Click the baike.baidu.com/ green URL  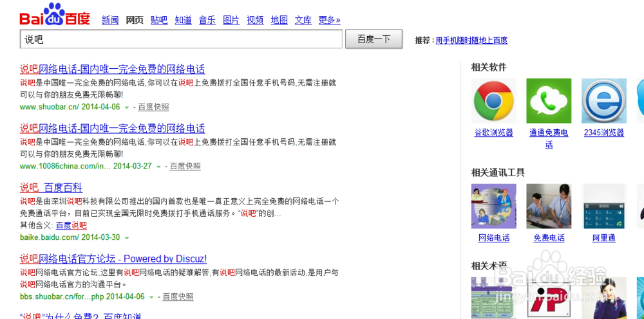[x=50, y=237]
